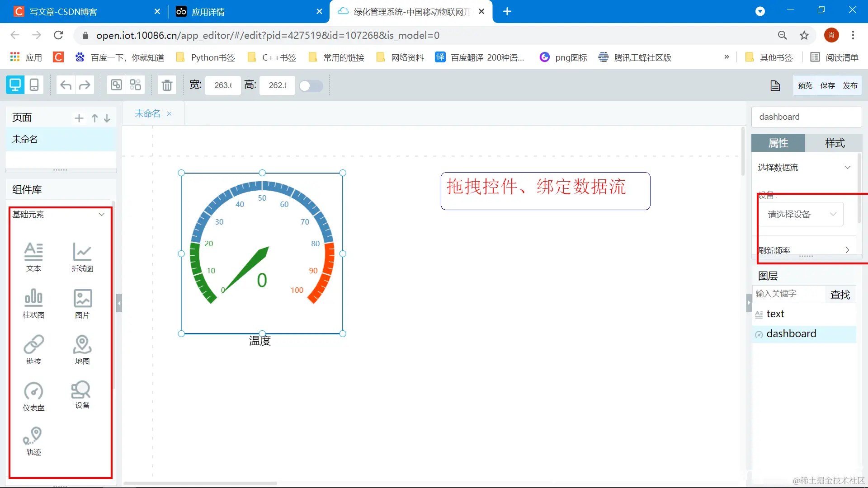Switch to the 样式 style tab
Screen dimensions: 868x488
click(834, 143)
